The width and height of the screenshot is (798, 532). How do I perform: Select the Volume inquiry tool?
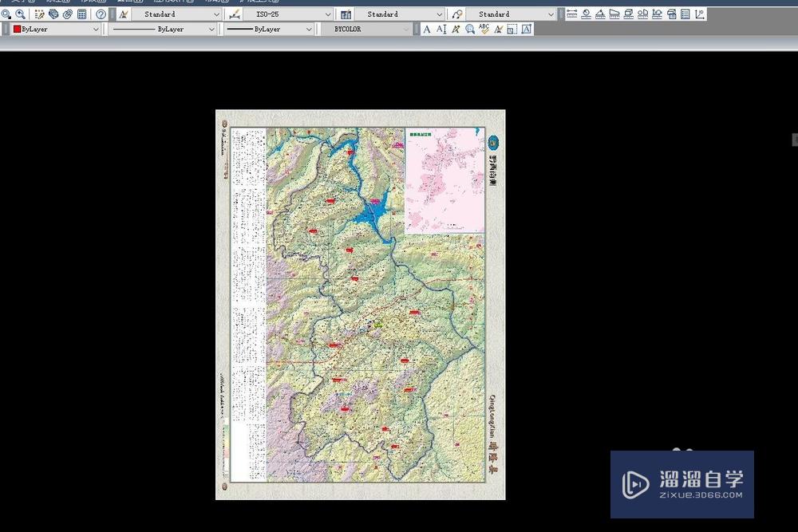[x=629, y=14]
